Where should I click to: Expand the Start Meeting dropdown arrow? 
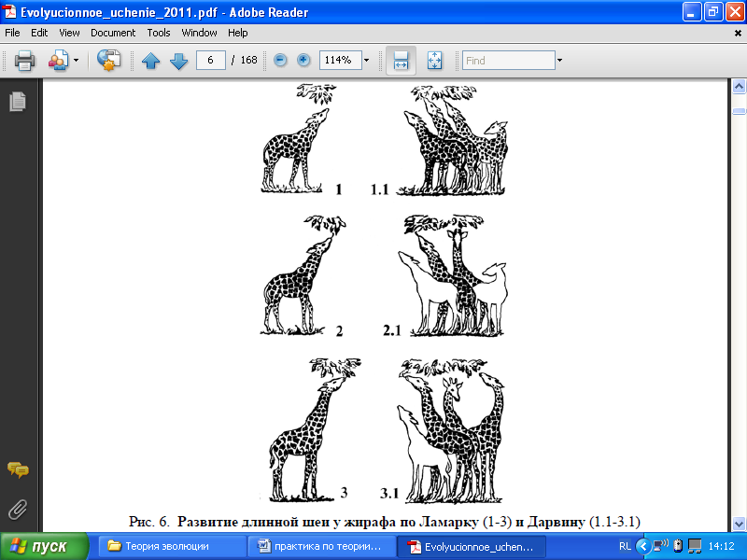coord(77,61)
